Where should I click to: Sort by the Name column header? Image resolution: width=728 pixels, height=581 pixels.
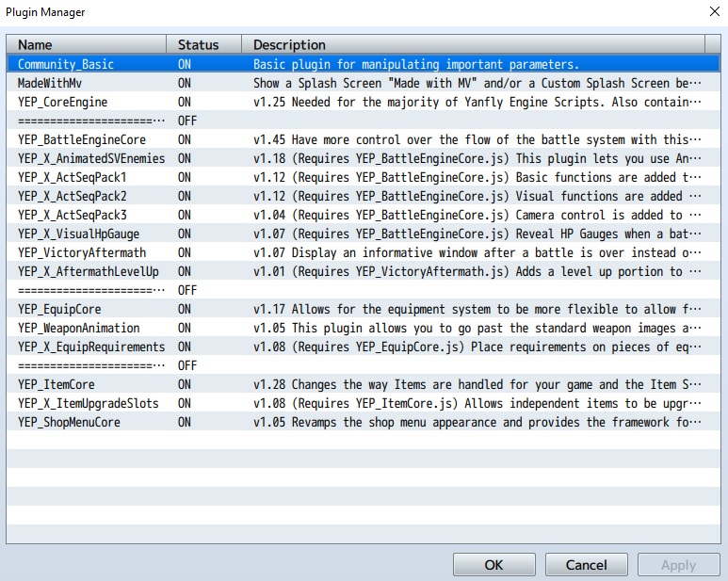coord(87,44)
